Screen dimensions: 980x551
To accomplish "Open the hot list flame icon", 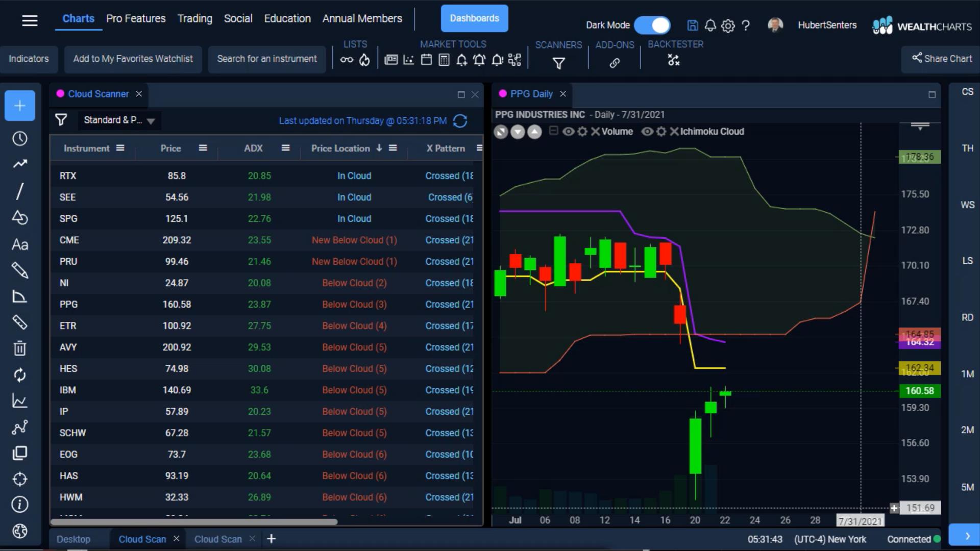I will pyautogui.click(x=364, y=60).
